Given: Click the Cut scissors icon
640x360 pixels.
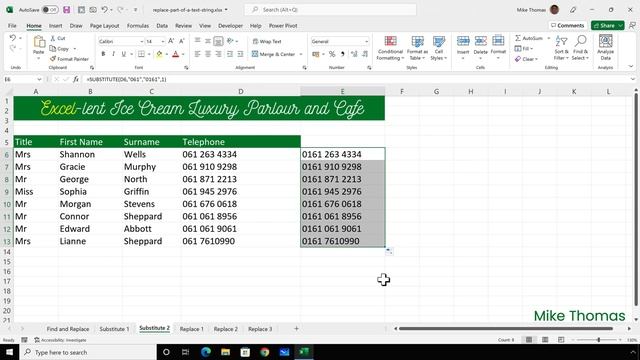Looking at the screenshot, I should click(x=53, y=38).
